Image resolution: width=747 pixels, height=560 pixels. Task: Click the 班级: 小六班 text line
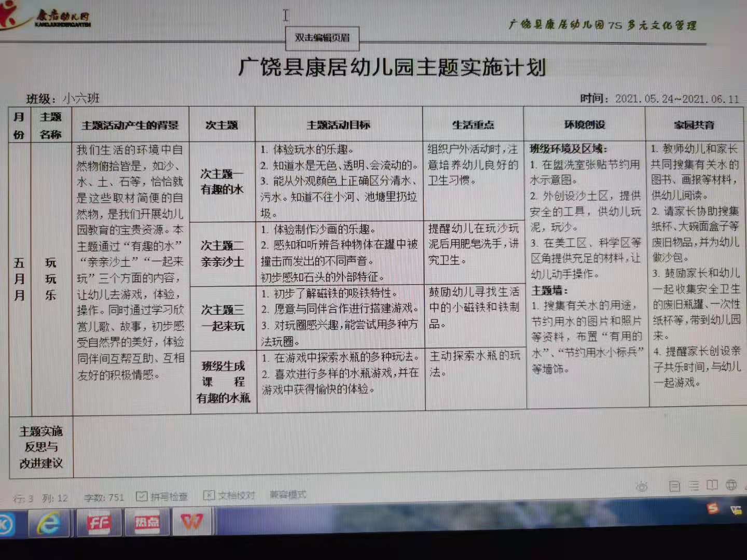(63, 99)
